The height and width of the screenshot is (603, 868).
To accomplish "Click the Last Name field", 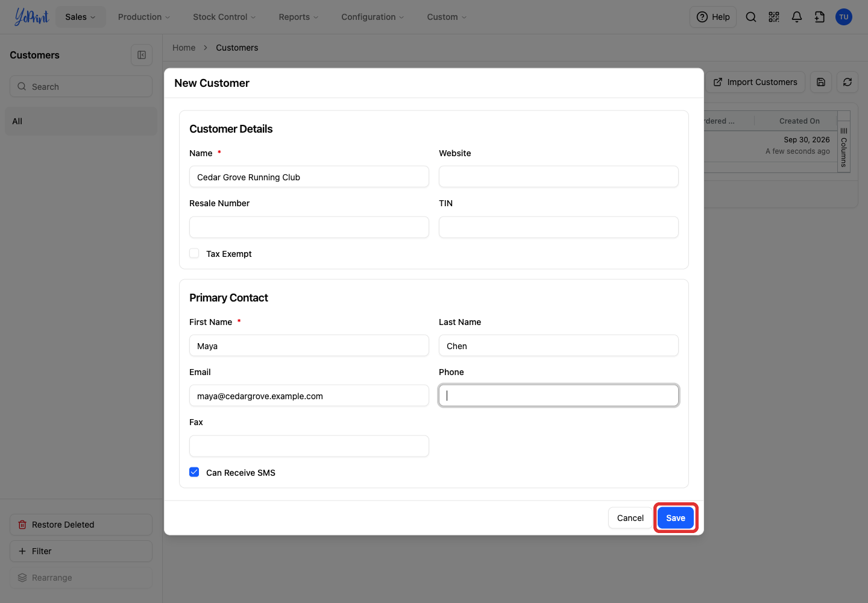I will tap(559, 346).
